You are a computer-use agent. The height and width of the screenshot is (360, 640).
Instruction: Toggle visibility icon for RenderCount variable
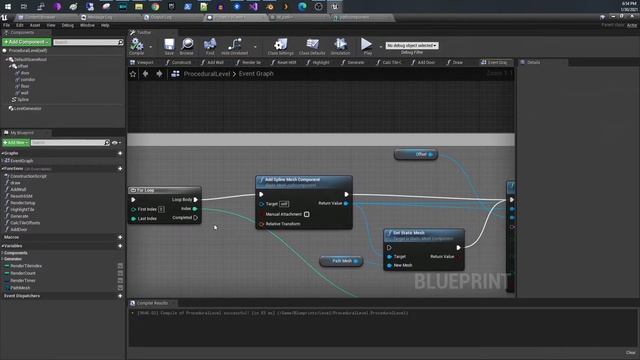[x=120, y=273]
